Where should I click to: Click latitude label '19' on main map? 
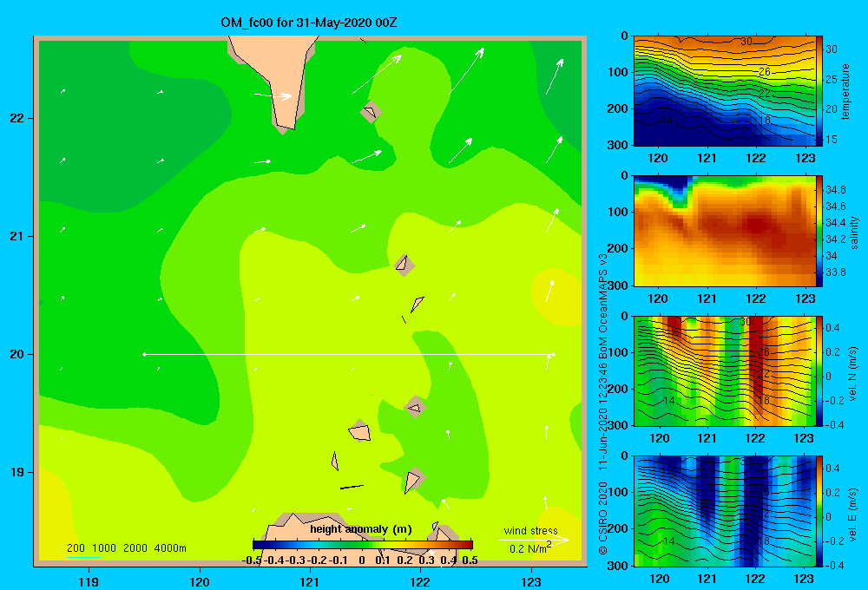point(17,472)
